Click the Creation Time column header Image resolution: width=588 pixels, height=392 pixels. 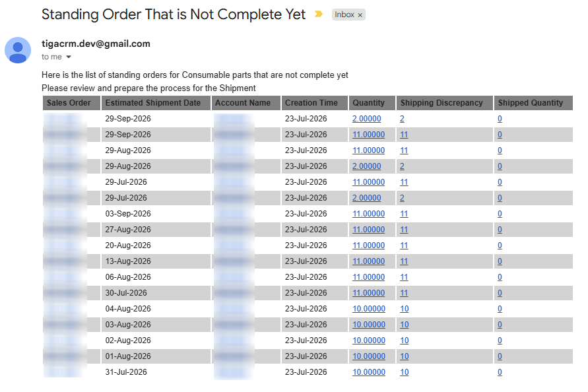314,103
